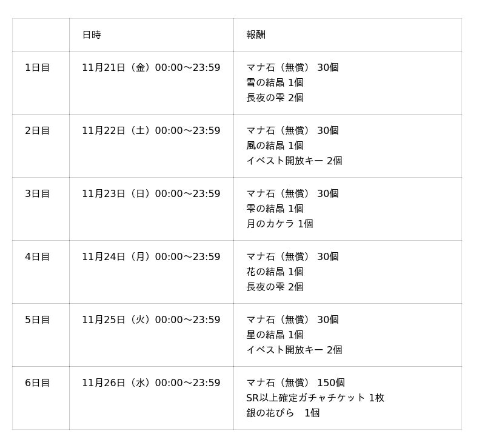485x448 pixels.
Task: Click the 雪の結晶 1個 reward text
Action: (x=275, y=83)
